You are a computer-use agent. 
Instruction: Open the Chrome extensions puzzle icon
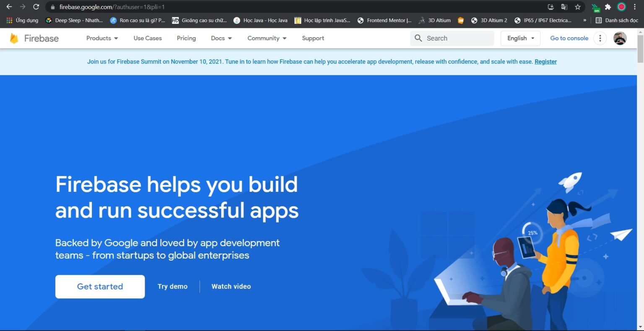click(x=608, y=7)
